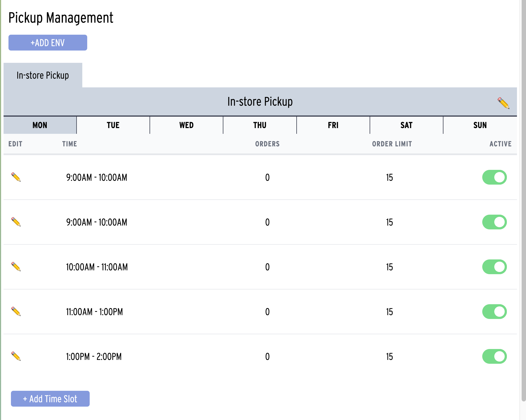Switch to the TUE day tab
526x420 pixels.
(x=113, y=125)
